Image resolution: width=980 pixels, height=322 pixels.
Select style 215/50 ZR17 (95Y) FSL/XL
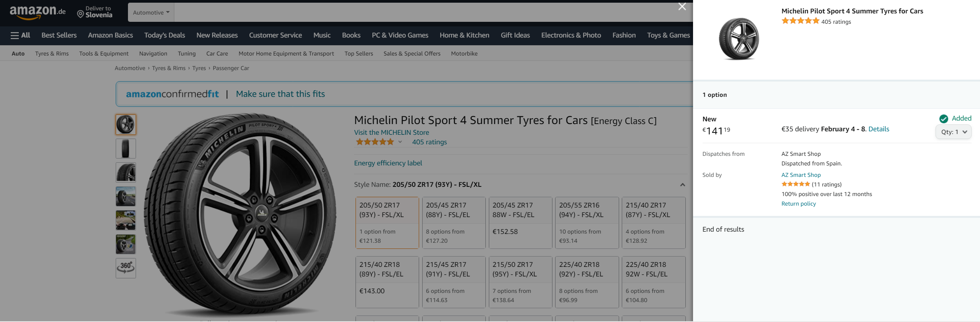[520, 282]
